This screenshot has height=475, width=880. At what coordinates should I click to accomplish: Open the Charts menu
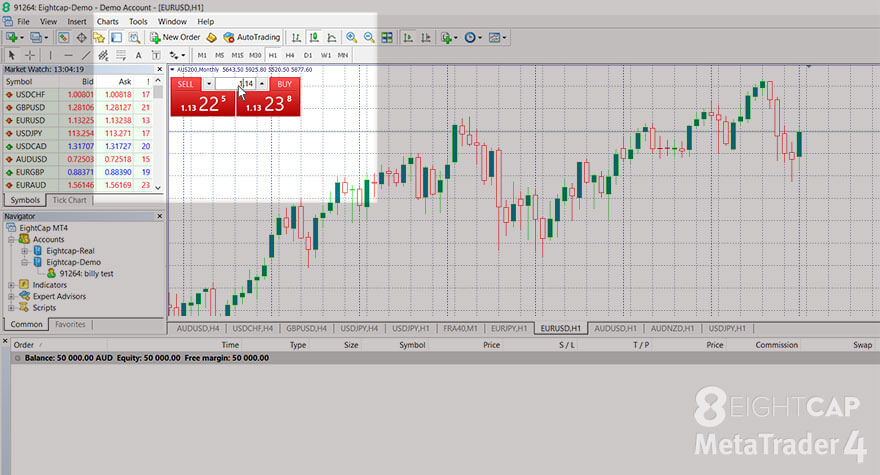(108, 21)
